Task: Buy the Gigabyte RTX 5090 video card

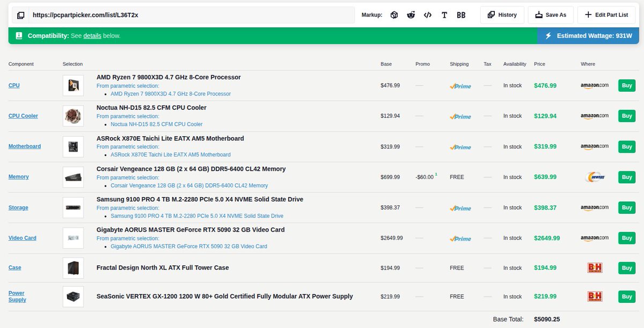Action: tap(627, 238)
